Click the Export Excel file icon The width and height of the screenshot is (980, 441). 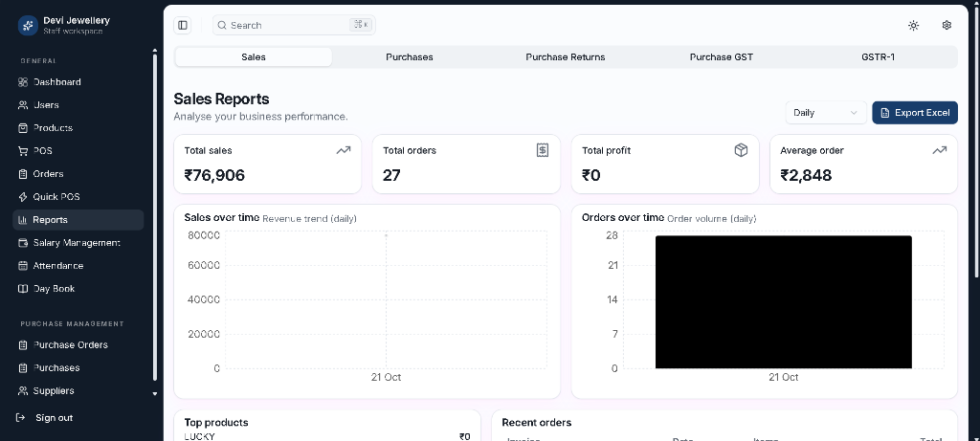coord(884,113)
